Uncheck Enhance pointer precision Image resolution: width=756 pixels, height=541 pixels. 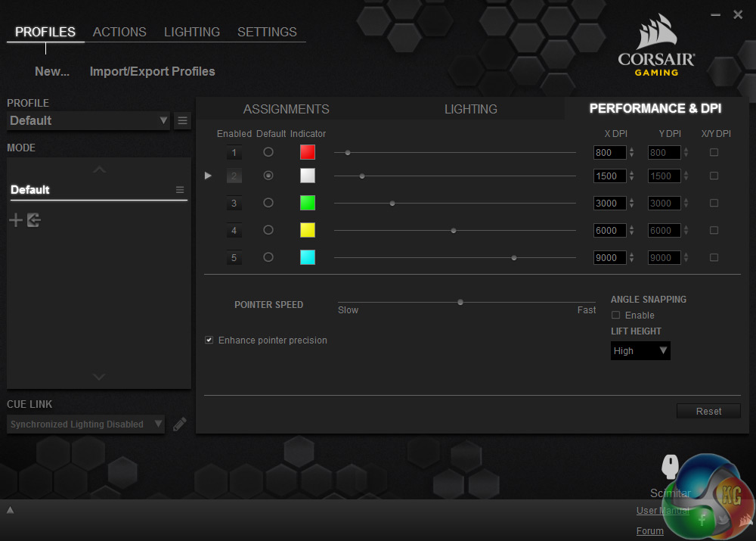pyautogui.click(x=209, y=340)
